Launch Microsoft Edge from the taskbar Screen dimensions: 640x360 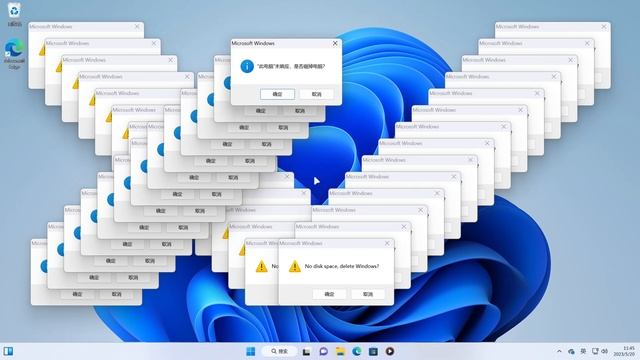click(357, 351)
